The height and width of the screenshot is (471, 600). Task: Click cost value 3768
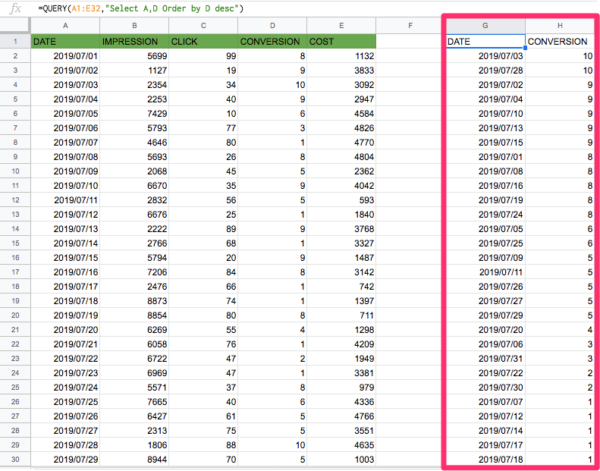(x=341, y=229)
